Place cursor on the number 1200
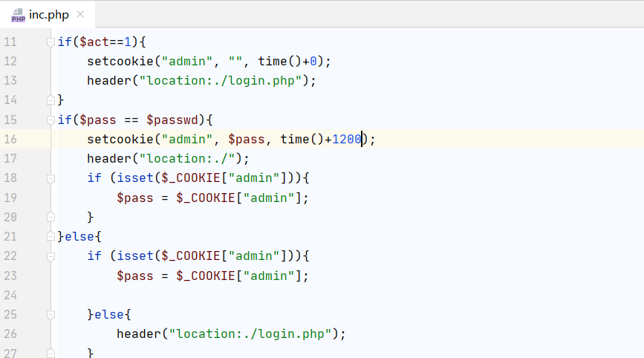The image size is (644, 358). (346, 139)
